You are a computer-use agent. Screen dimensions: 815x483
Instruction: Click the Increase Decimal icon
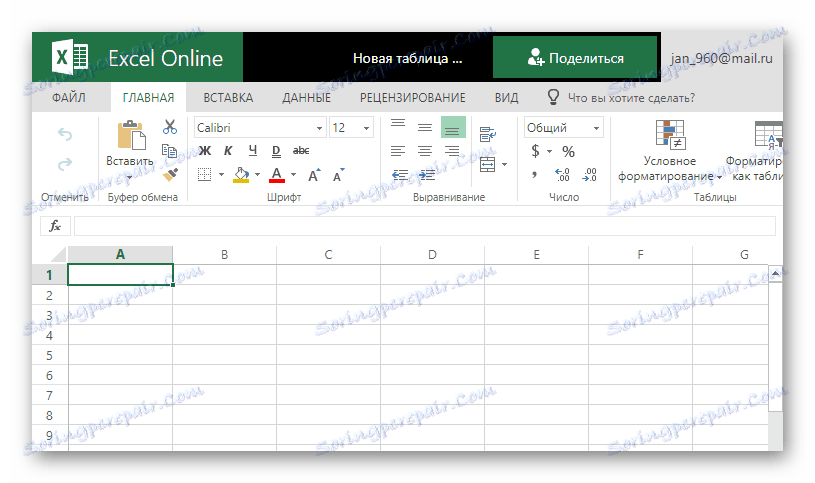(x=562, y=175)
